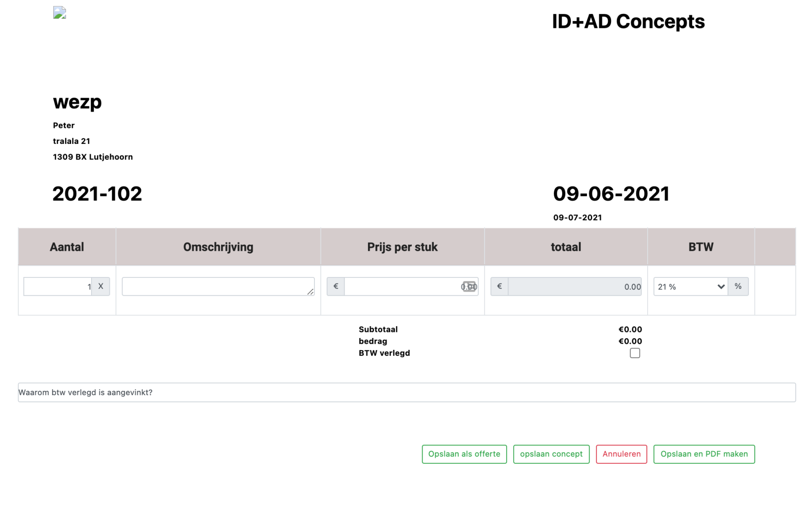
Task: Click the contact name Peter
Action: (x=64, y=125)
